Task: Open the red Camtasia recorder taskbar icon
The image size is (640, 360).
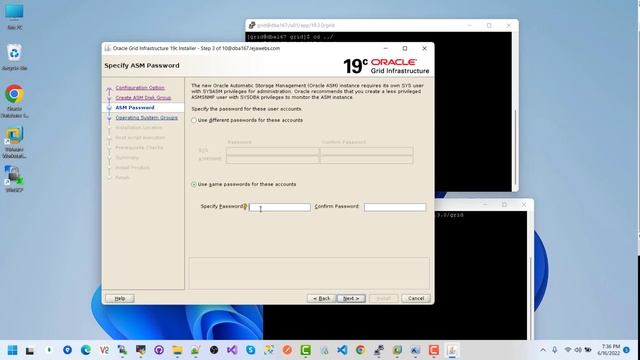Action: click(x=433, y=350)
